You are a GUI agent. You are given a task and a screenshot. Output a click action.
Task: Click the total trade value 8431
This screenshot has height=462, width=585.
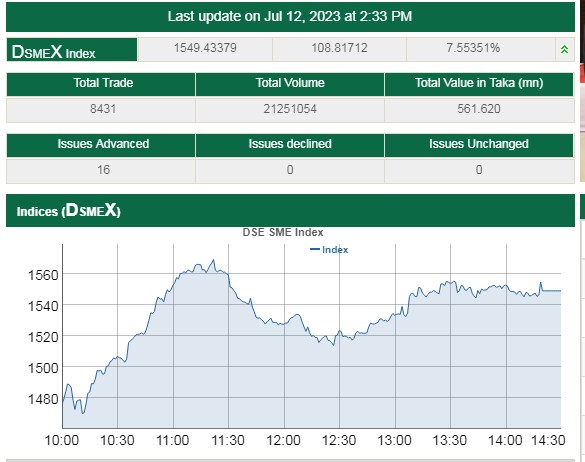[x=103, y=109]
